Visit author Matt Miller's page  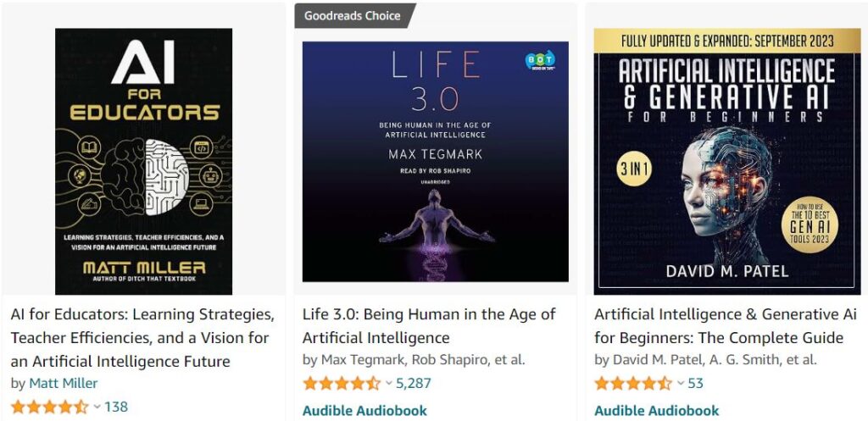(64, 383)
